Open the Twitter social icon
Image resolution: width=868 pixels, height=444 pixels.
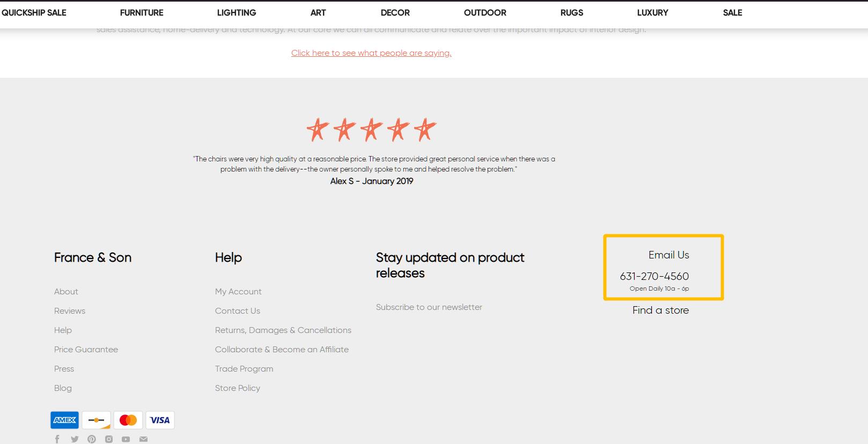75,439
